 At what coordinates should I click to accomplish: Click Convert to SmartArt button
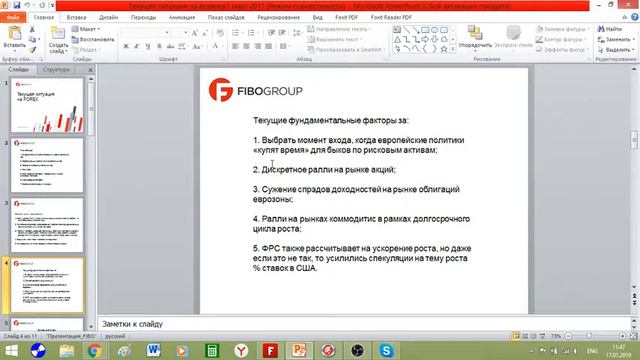click(346, 49)
